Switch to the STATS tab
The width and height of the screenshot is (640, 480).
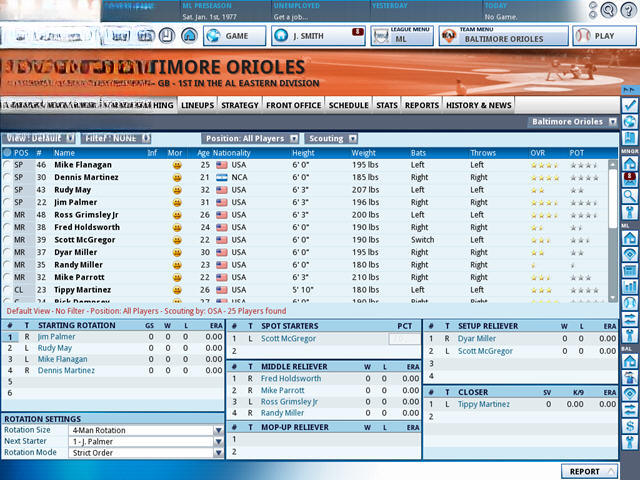387,105
